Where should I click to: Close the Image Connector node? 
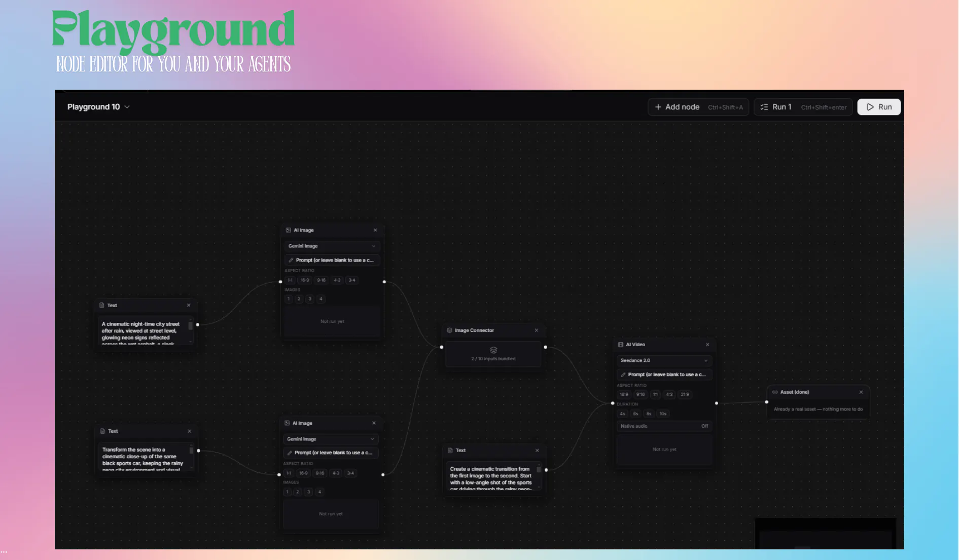(537, 330)
